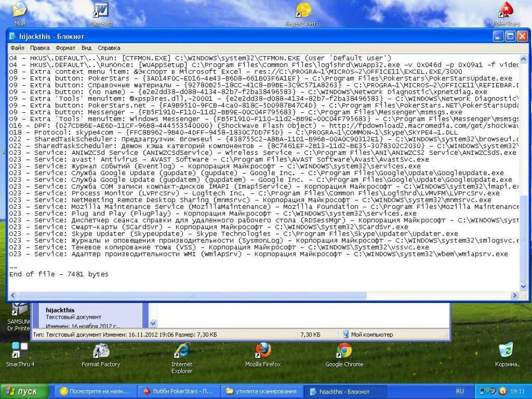
Task: Select the Internet Explorer desktop icon
Action: coord(182,358)
